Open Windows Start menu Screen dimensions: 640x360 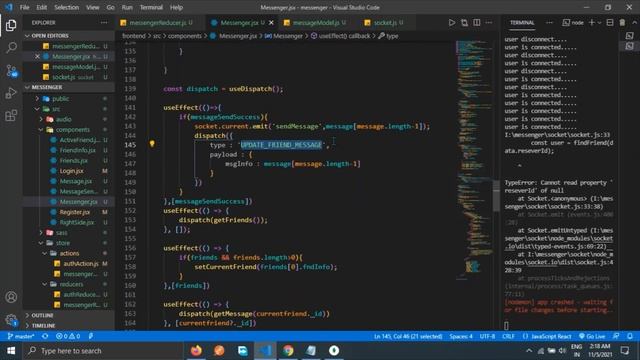(x=11, y=351)
